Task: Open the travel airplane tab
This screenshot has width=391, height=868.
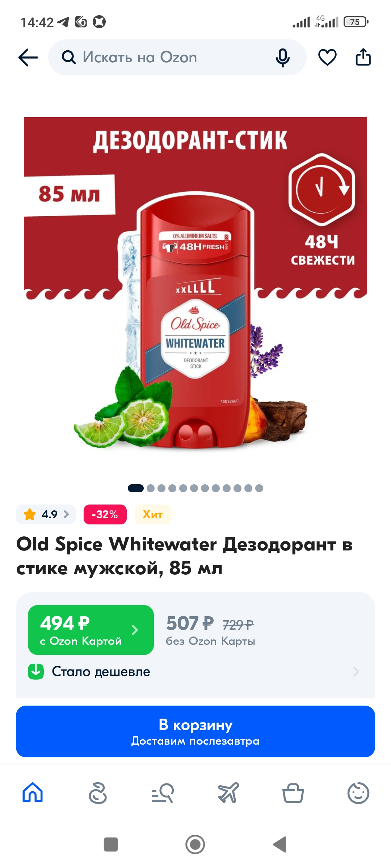Action: [x=228, y=792]
